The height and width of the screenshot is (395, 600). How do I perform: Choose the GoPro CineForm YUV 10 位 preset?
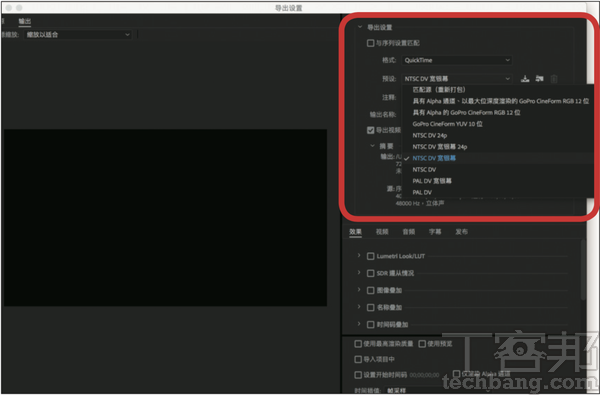(x=497, y=124)
